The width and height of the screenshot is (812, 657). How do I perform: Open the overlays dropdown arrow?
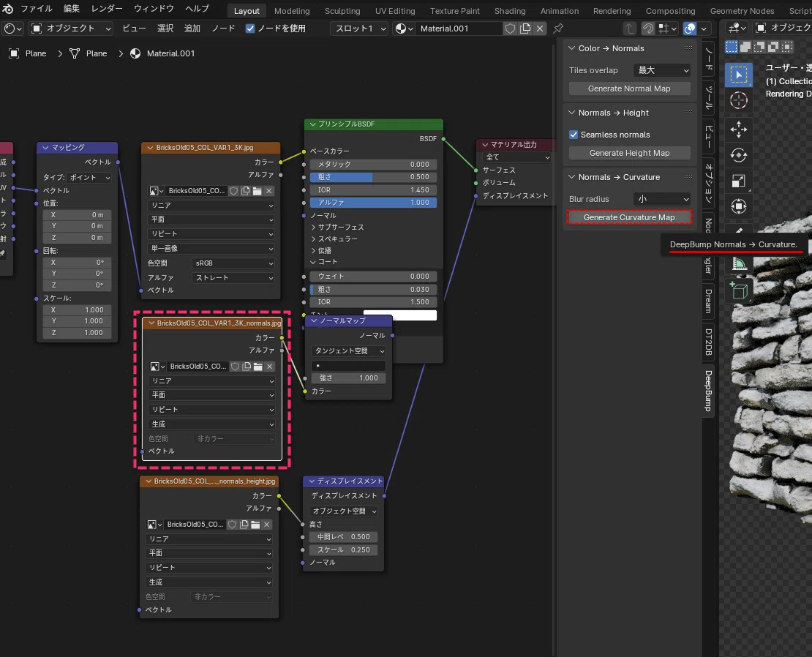click(704, 29)
